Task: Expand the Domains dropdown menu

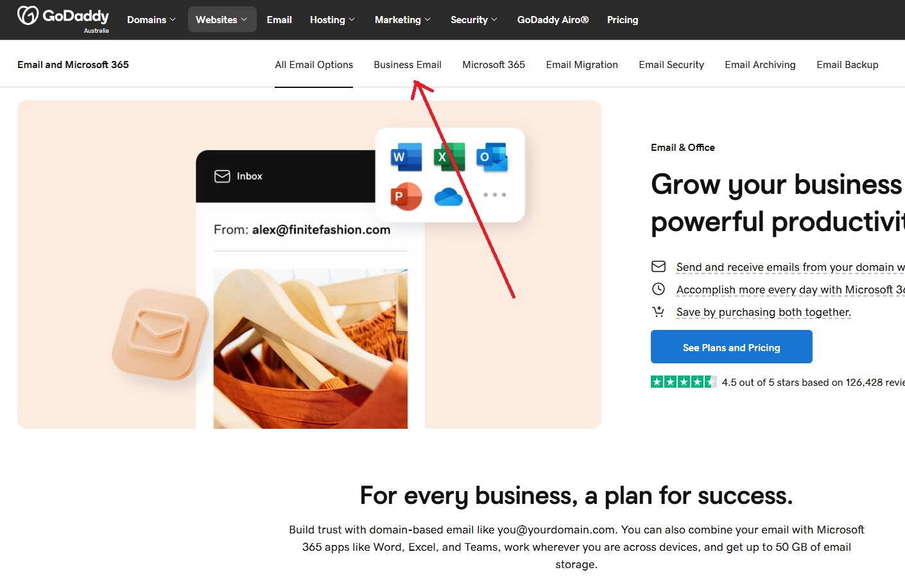Action: [151, 20]
